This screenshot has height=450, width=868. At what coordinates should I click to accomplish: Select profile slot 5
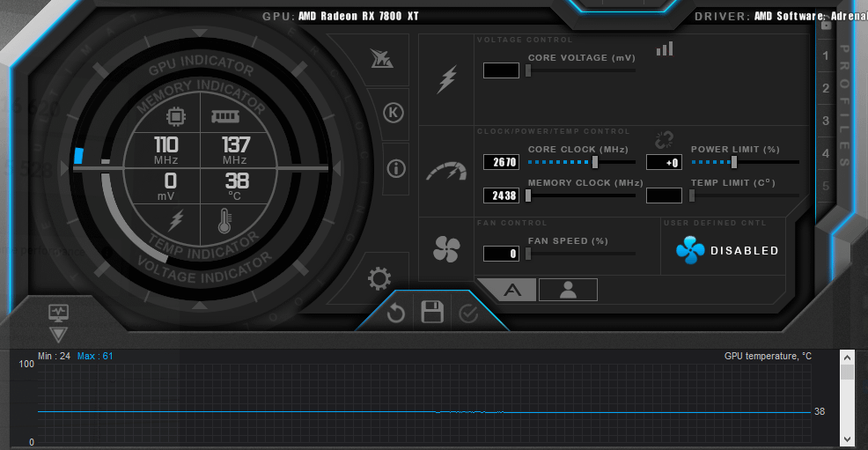[826, 186]
